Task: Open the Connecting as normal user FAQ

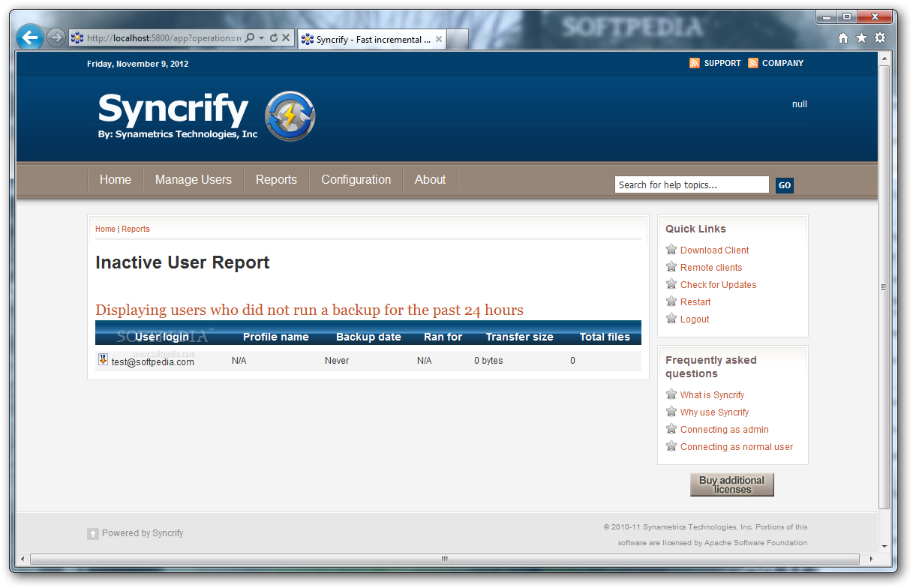Action: (x=737, y=447)
